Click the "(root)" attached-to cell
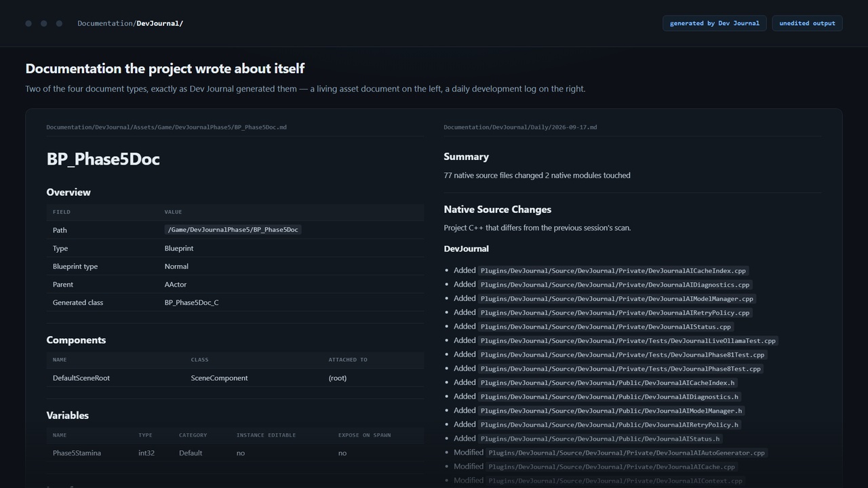This screenshot has width=868, height=488. pos(338,378)
